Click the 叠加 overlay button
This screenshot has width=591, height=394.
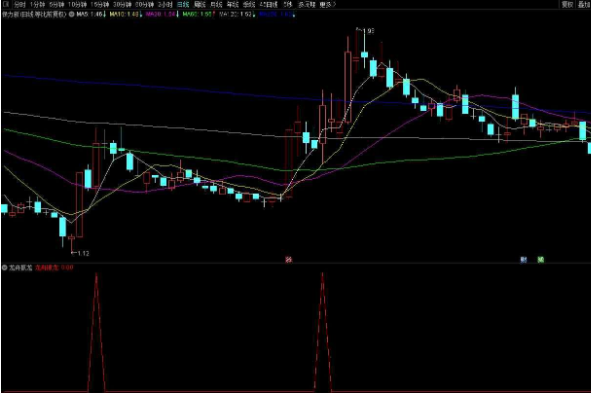point(584,5)
